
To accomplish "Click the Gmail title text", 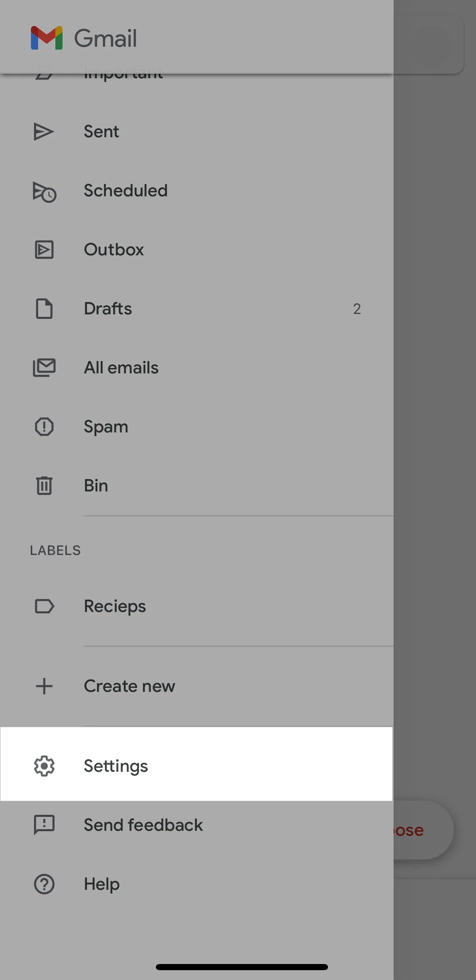I will click(105, 39).
